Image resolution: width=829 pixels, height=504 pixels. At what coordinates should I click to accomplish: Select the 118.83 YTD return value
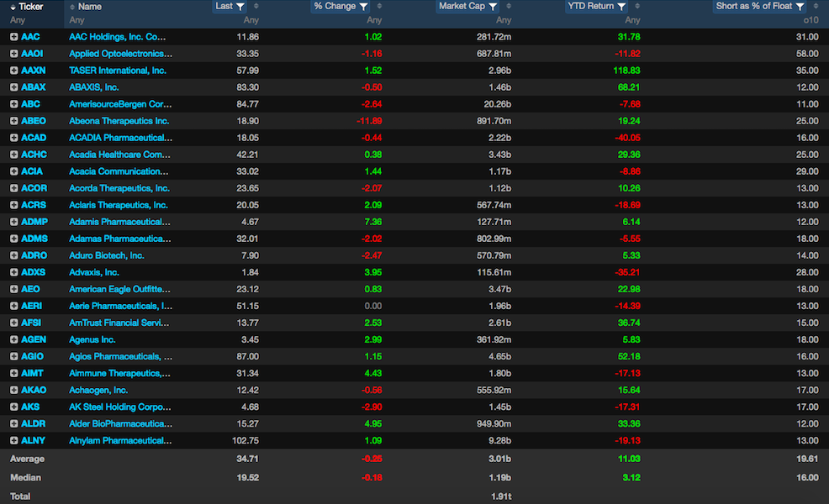pyautogui.click(x=626, y=71)
